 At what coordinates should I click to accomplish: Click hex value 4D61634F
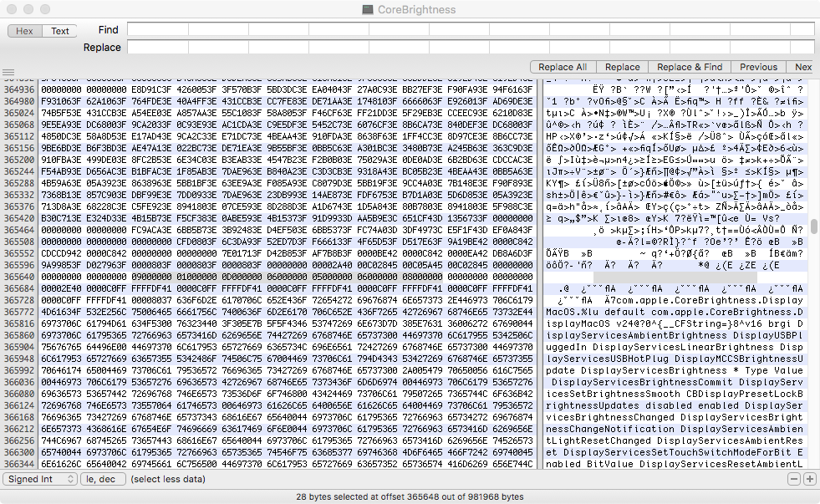coord(61,312)
